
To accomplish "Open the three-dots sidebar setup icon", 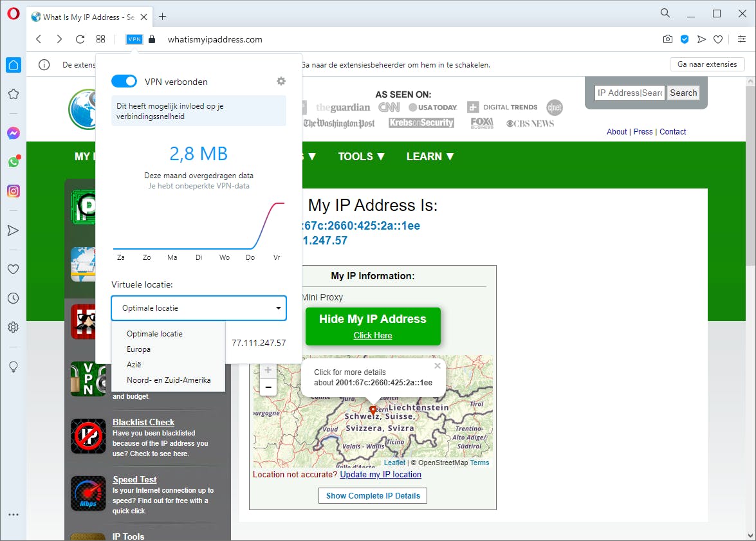I will coord(14,515).
